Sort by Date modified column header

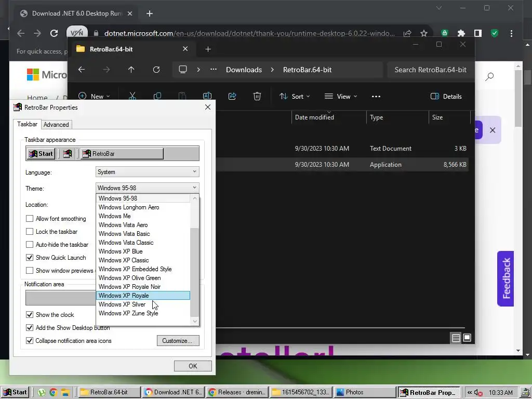(329, 117)
